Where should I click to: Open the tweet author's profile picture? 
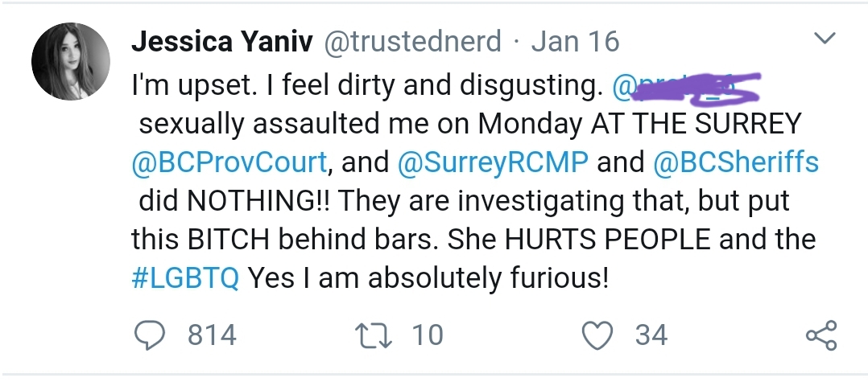(70, 61)
